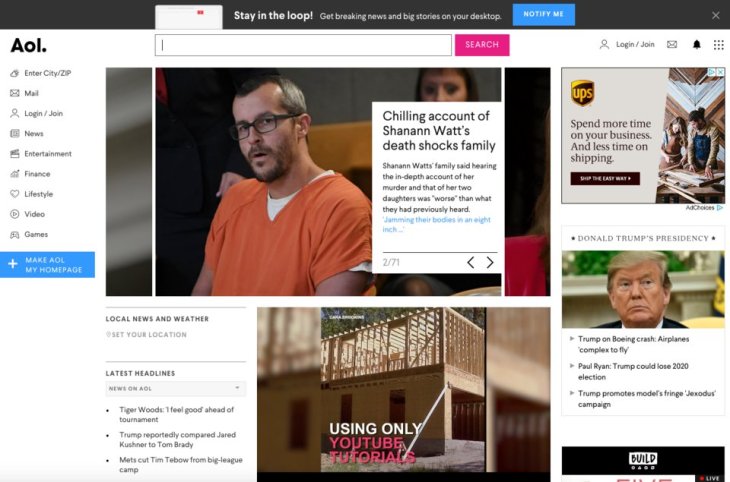Image resolution: width=730 pixels, height=482 pixels.
Task: Focus the search input field
Action: coord(303,45)
